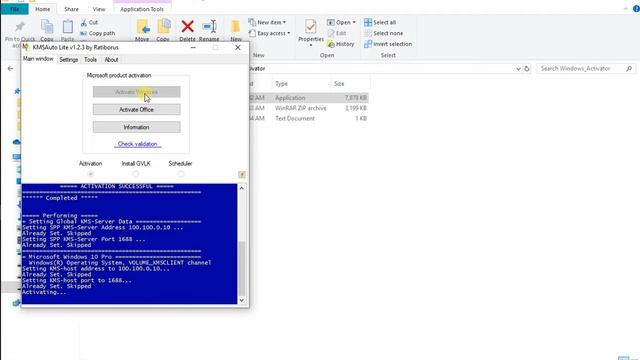Close the KMSAuto Lite window
This screenshot has width=640, height=360.
click(238, 47)
